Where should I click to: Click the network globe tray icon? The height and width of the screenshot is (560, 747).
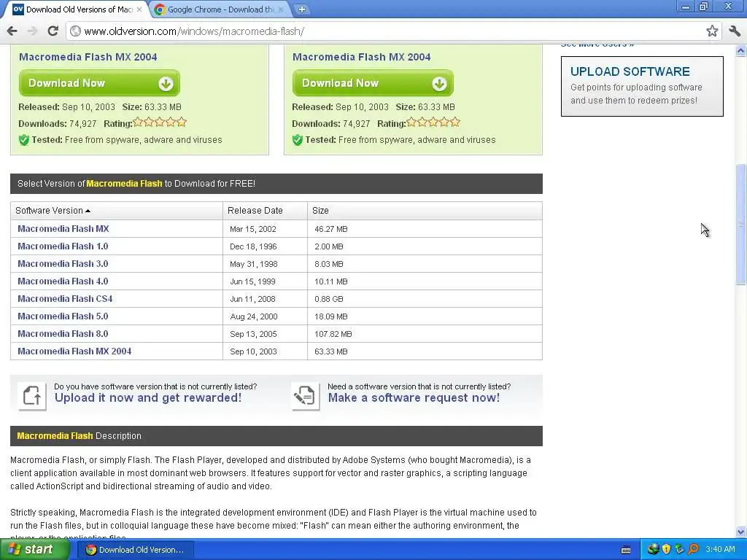(x=653, y=550)
